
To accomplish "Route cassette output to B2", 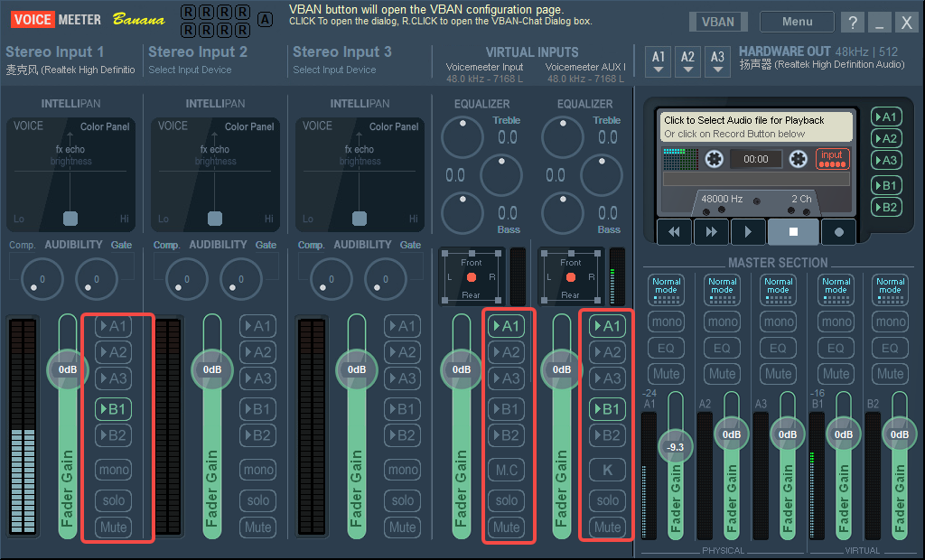I will click(x=886, y=207).
